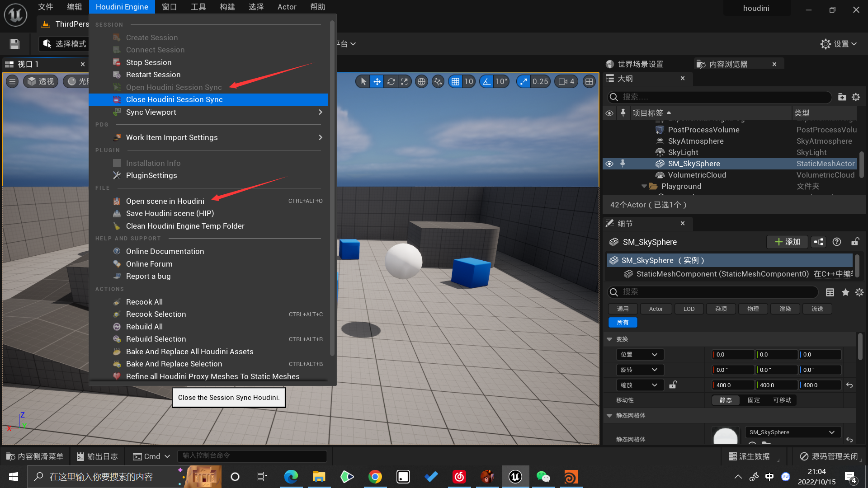This screenshot has width=868, height=488.
Task: Click console command input field
Action: [252, 455]
